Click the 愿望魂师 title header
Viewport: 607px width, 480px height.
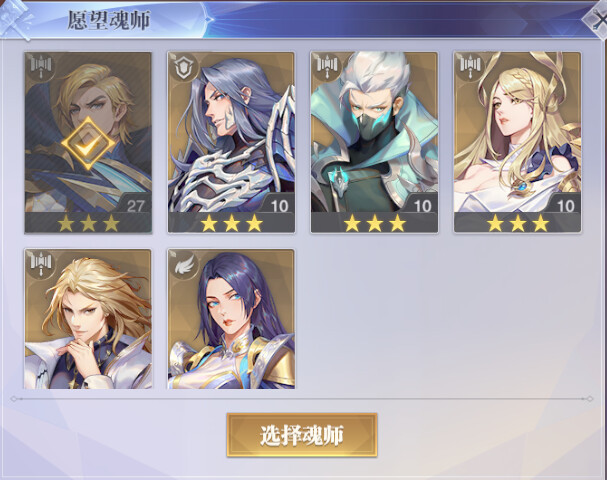109,20
